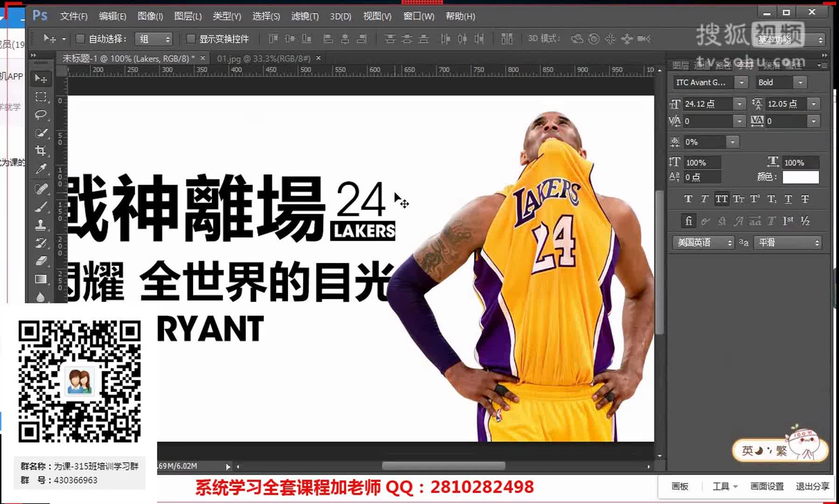Enable the 自动选择 checkbox

tap(80, 39)
